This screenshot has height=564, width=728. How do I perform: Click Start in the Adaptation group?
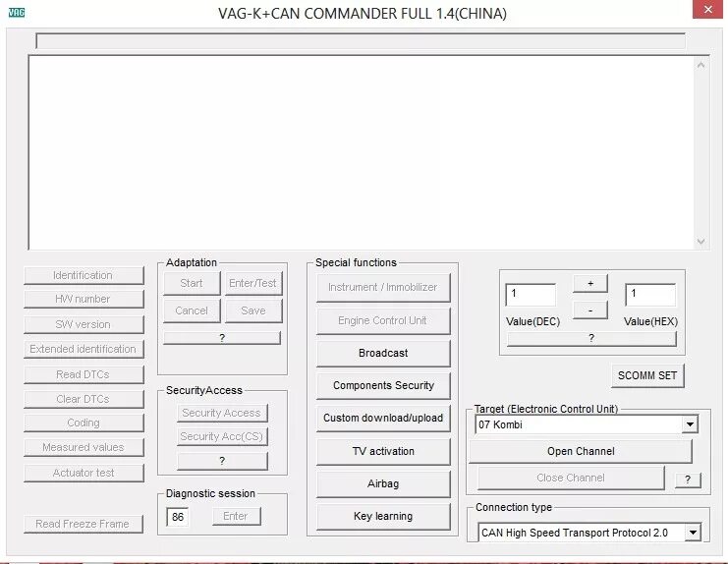[x=192, y=283]
